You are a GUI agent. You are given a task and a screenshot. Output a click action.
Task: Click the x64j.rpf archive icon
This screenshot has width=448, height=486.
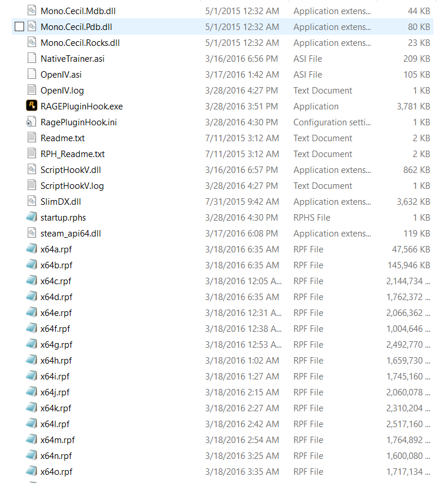(32, 391)
